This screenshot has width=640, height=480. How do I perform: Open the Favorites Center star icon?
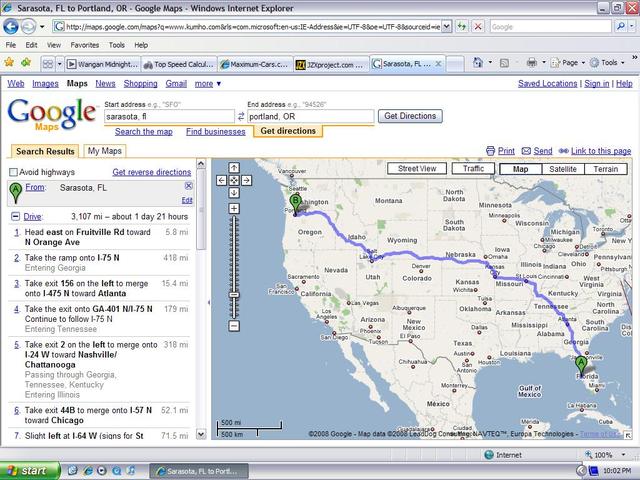tap(9, 63)
